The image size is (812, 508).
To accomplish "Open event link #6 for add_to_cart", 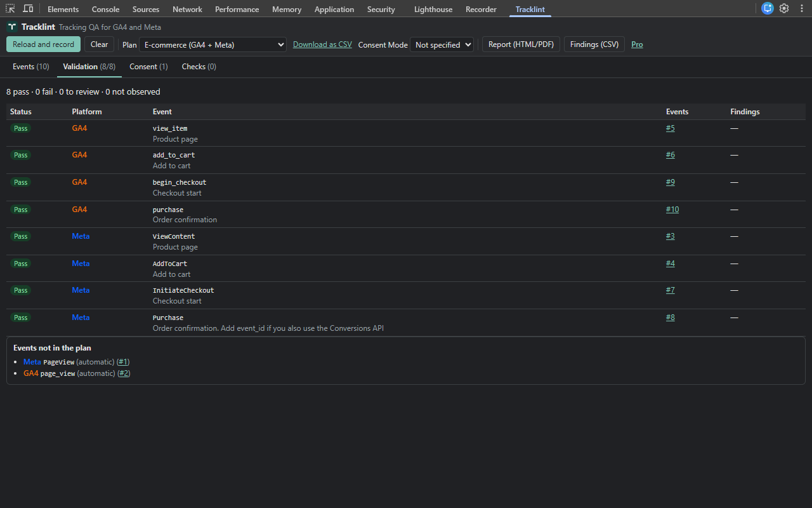I will (671, 155).
